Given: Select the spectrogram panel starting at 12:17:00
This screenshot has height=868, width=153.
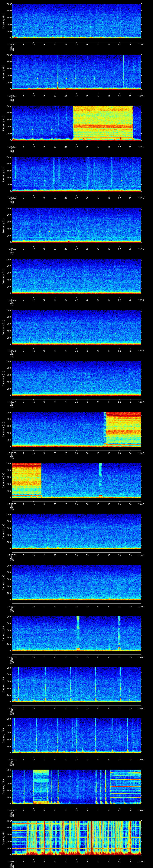Looking at the screenshot, I should pyautogui.click(x=76, y=378).
